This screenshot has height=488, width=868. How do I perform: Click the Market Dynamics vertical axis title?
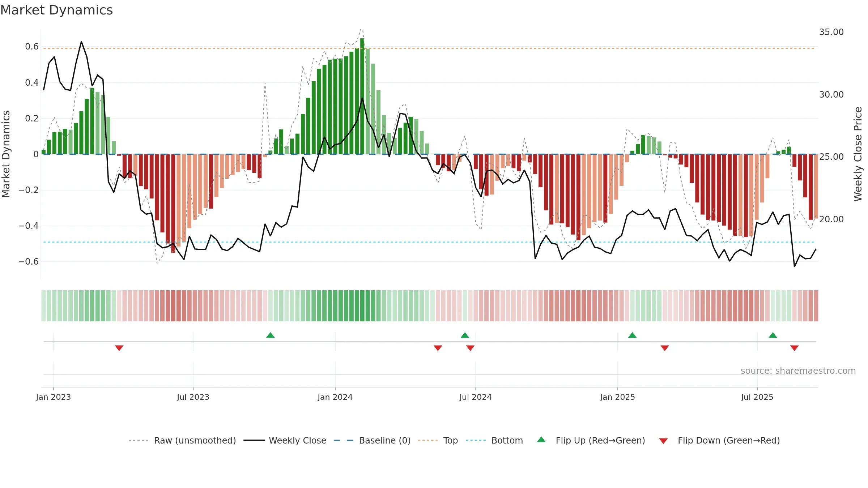click(x=6, y=154)
